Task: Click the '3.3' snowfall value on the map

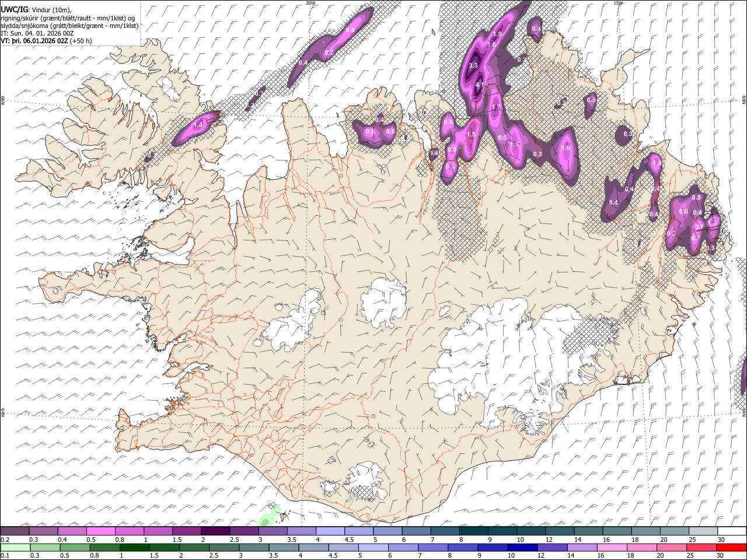Action: click(473, 65)
